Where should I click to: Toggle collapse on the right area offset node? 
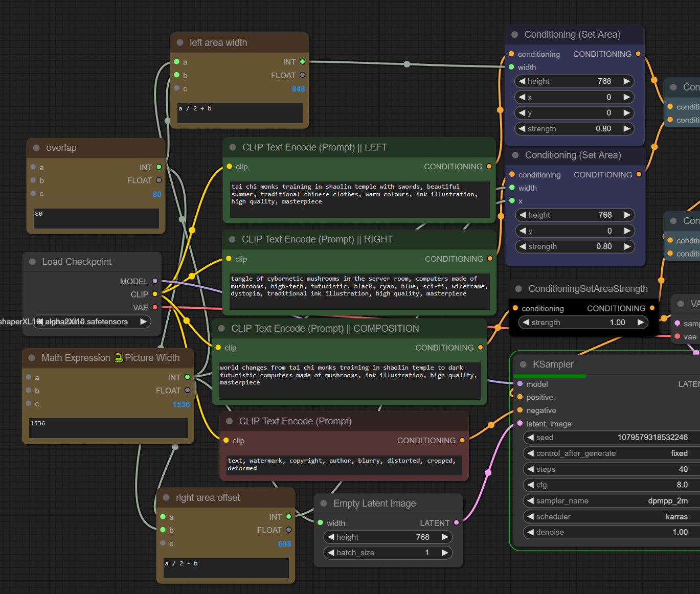tap(166, 498)
